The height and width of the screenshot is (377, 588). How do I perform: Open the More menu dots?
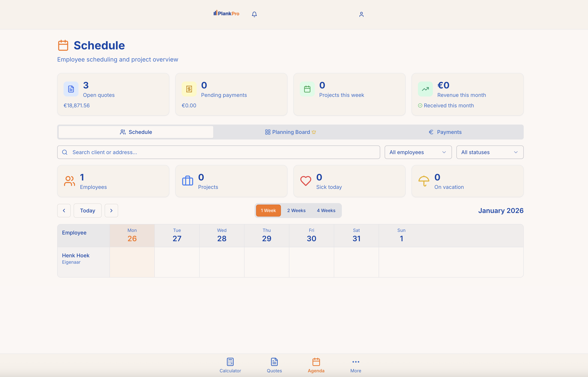coord(355,365)
